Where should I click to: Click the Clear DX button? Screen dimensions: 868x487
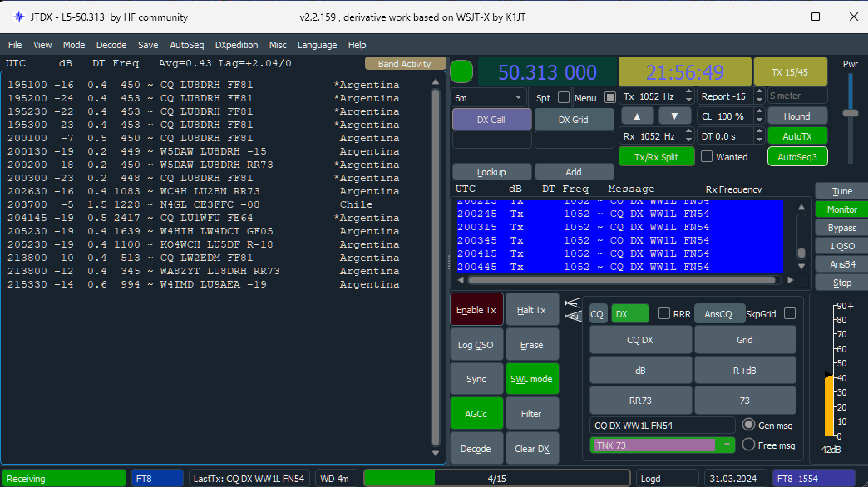coord(531,449)
